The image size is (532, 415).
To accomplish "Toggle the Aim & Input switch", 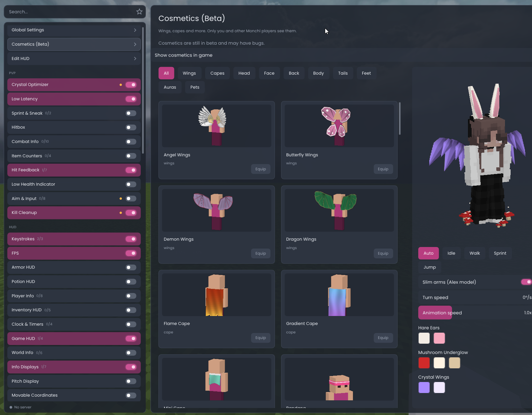I will click(x=131, y=199).
